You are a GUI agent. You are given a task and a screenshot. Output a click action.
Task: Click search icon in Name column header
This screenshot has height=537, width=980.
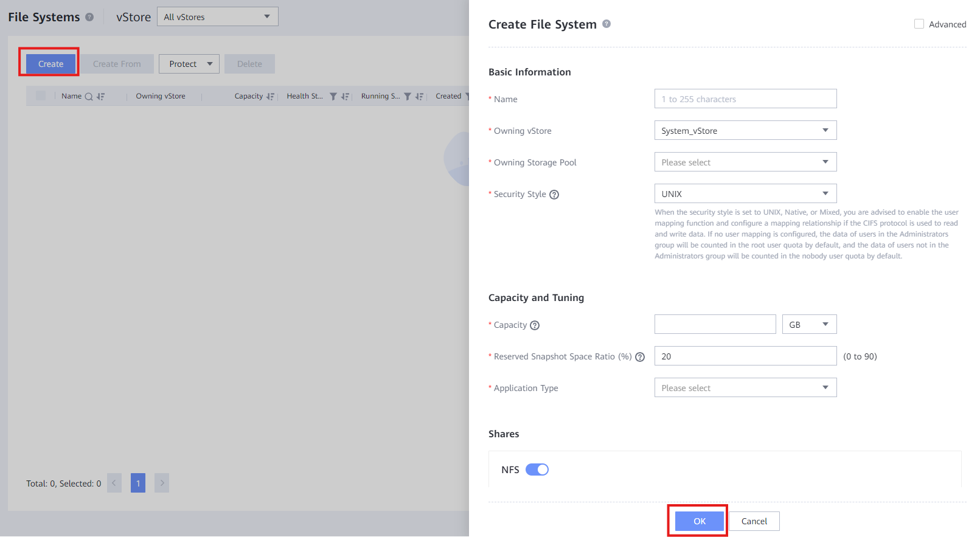[89, 96]
